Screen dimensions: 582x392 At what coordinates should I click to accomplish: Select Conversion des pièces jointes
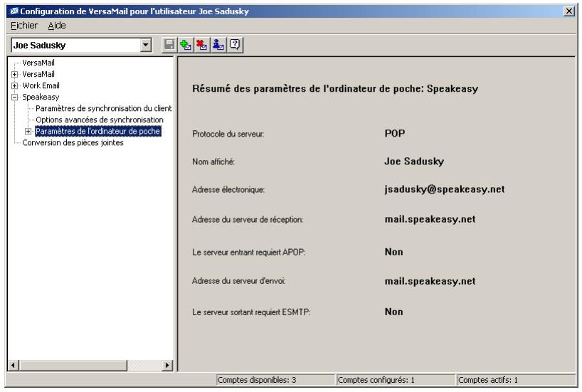pos(73,143)
